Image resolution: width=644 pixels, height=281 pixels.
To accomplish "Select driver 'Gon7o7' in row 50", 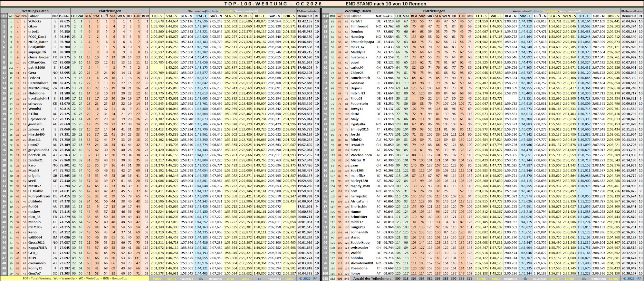I will tap(34, 274).
